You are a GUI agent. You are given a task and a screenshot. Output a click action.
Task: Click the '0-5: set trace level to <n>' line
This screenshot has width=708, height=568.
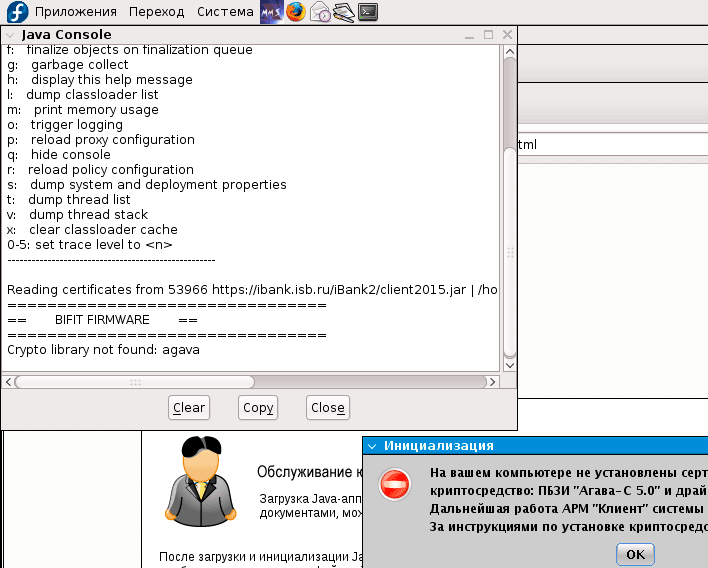(89, 245)
